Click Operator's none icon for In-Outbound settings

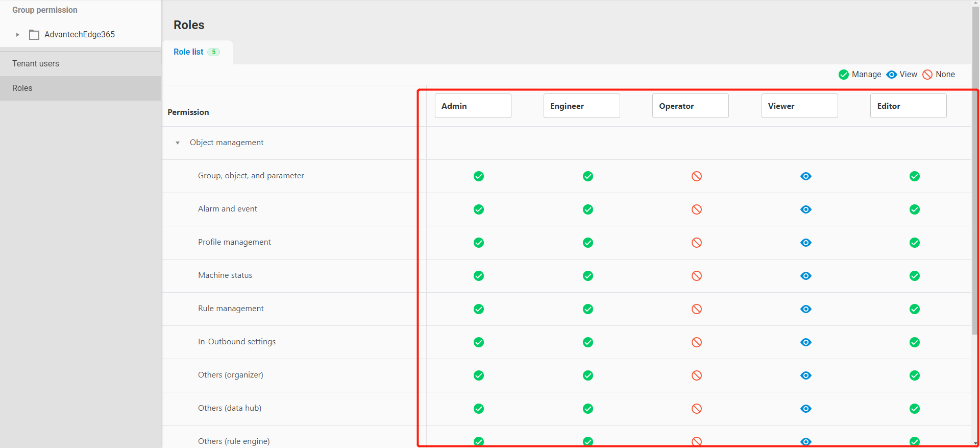pyautogui.click(x=696, y=342)
